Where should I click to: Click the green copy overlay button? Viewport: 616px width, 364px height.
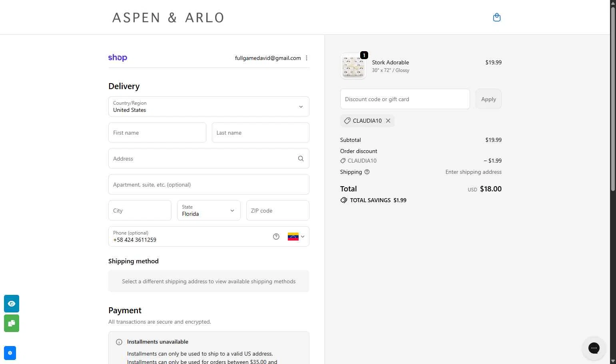click(12, 323)
